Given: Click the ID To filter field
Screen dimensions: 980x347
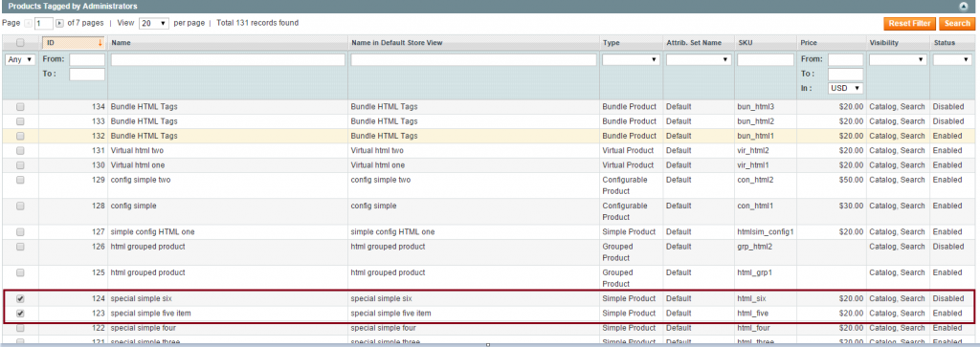Looking at the screenshot, I should pos(87,75).
